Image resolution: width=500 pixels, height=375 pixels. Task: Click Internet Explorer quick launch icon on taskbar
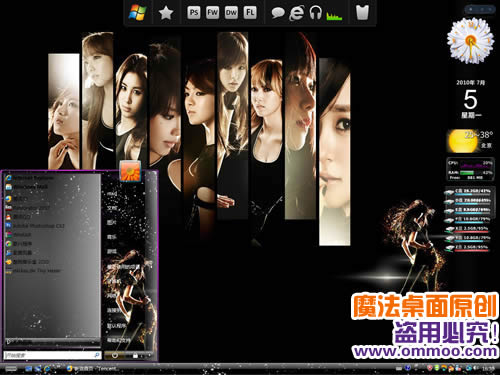[47, 369]
